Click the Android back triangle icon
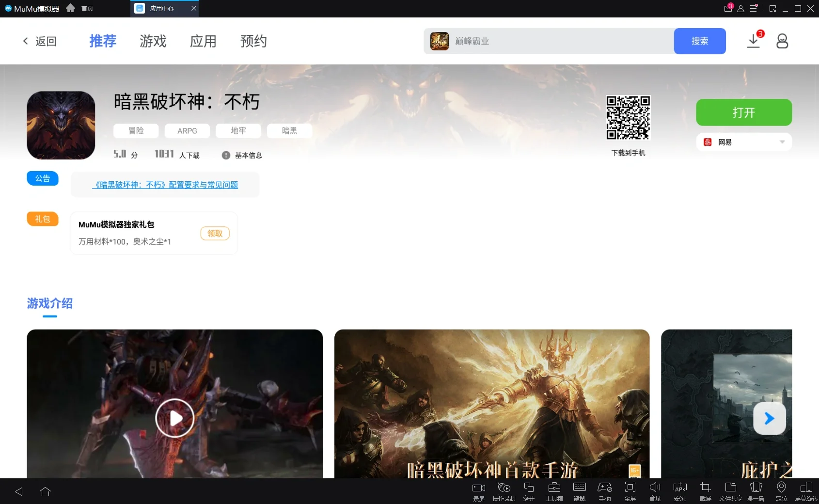This screenshot has height=504, width=819. 19,491
